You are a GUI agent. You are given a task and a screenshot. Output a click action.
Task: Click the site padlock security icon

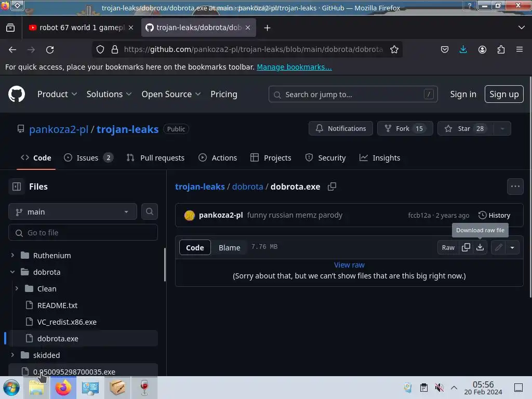[115, 49]
